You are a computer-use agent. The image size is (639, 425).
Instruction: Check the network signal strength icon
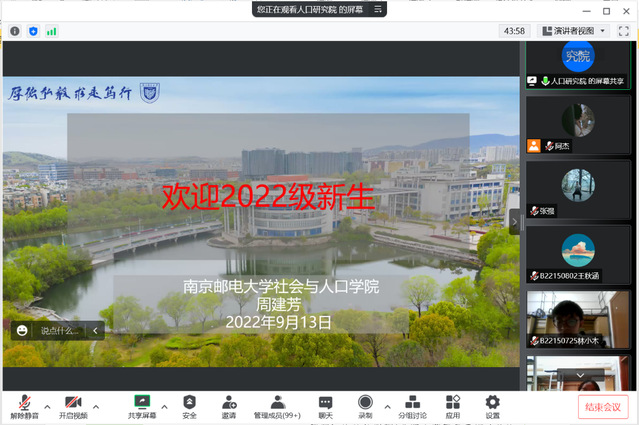coord(51,31)
